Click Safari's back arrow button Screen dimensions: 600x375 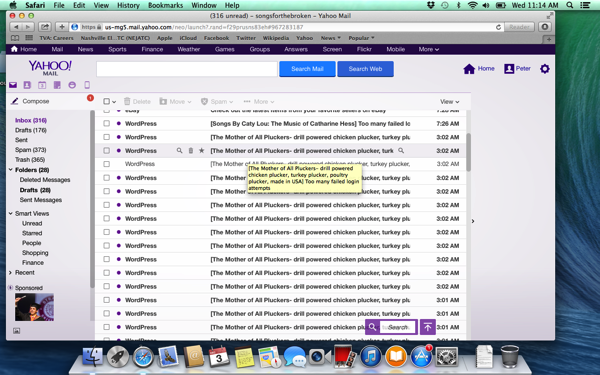(x=16, y=27)
